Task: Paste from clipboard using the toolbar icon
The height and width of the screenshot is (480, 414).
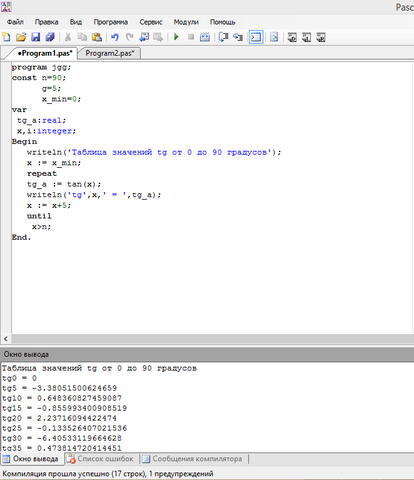Action: [x=97, y=37]
